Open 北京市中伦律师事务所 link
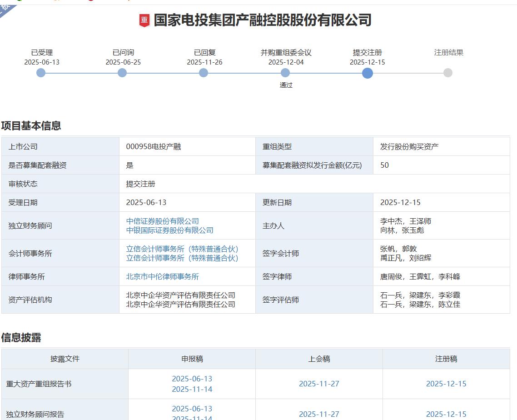 click(163, 276)
